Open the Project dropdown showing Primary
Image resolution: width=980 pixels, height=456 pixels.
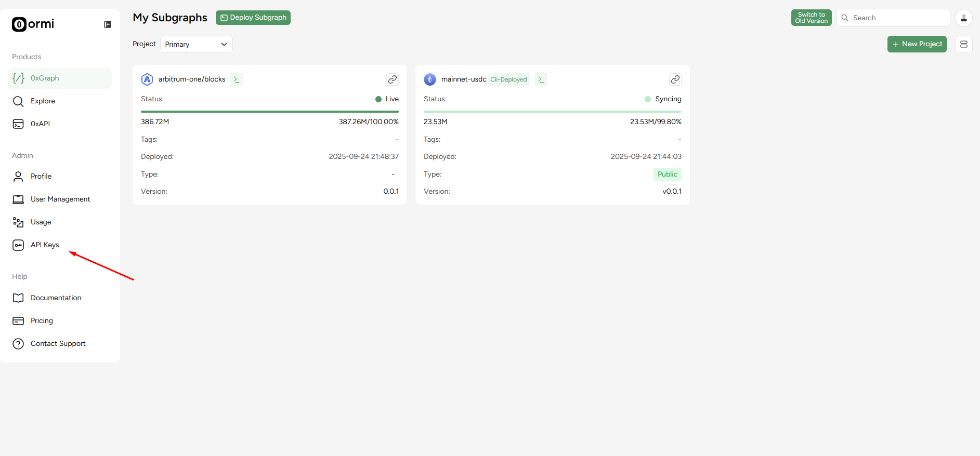197,44
